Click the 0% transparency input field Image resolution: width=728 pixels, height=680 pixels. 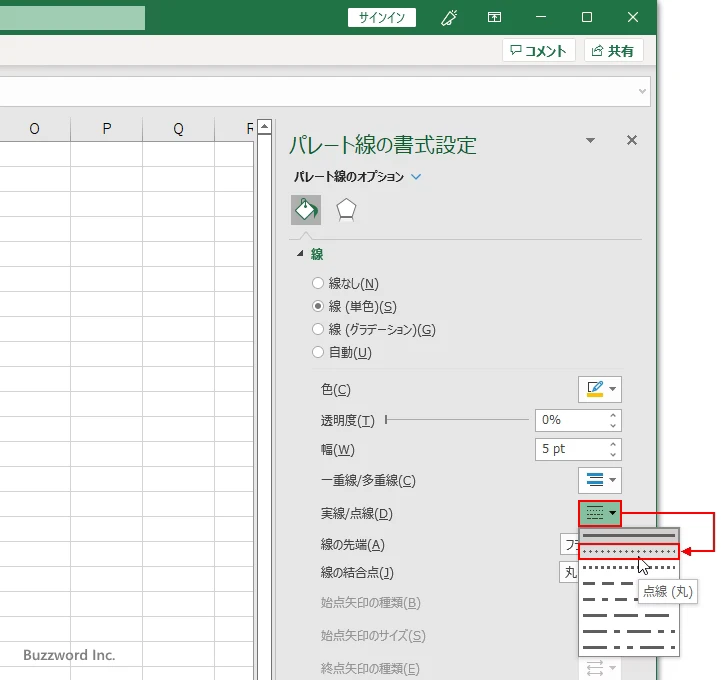click(x=572, y=420)
